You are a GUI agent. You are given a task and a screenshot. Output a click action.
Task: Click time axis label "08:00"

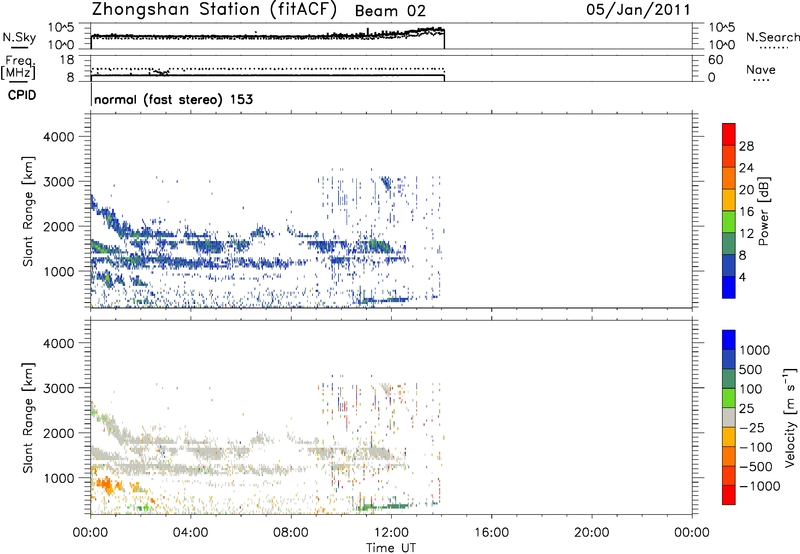(x=291, y=532)
